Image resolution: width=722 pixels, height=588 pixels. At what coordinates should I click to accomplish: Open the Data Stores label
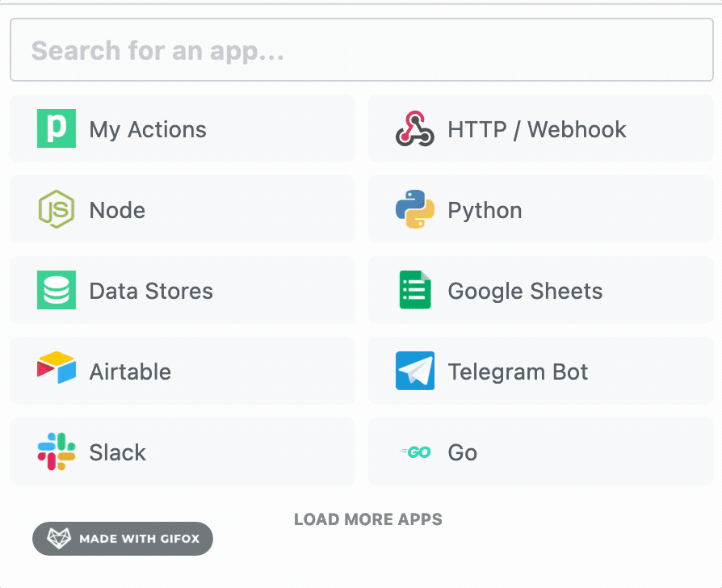click(x=151, y=291)
